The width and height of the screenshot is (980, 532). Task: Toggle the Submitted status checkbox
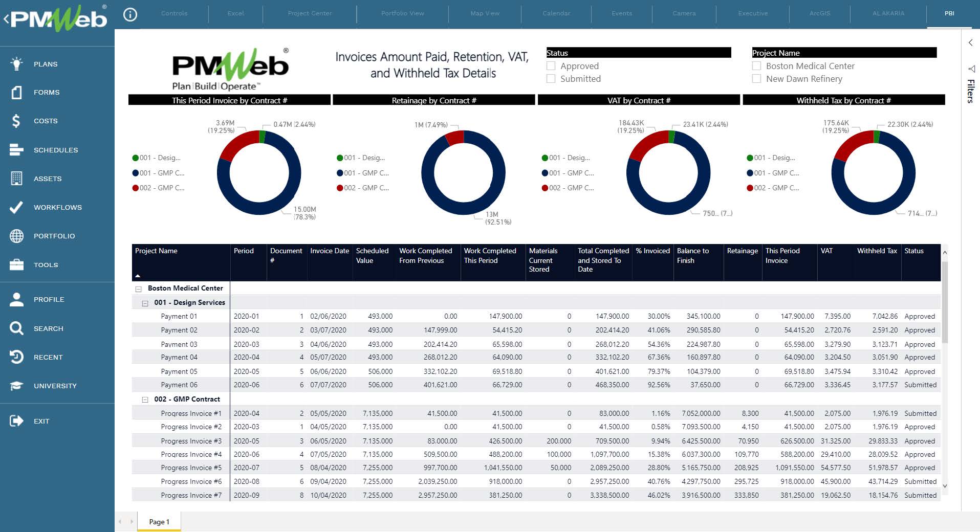pos(551,78)
